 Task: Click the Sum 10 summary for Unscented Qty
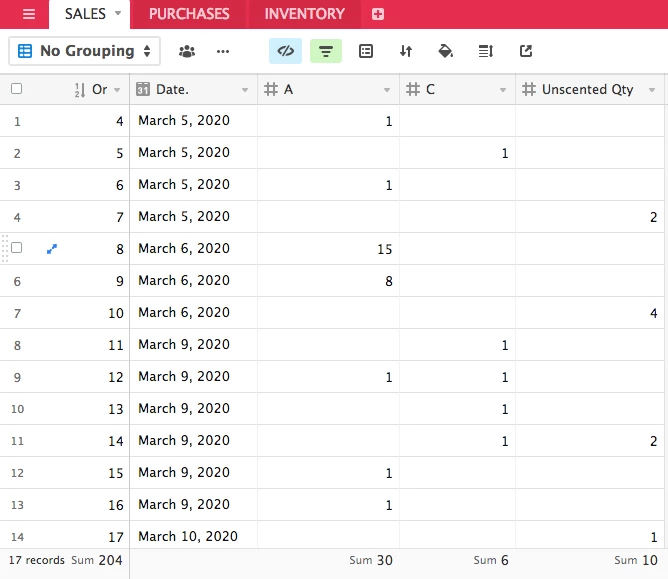(x=636, y=560)
